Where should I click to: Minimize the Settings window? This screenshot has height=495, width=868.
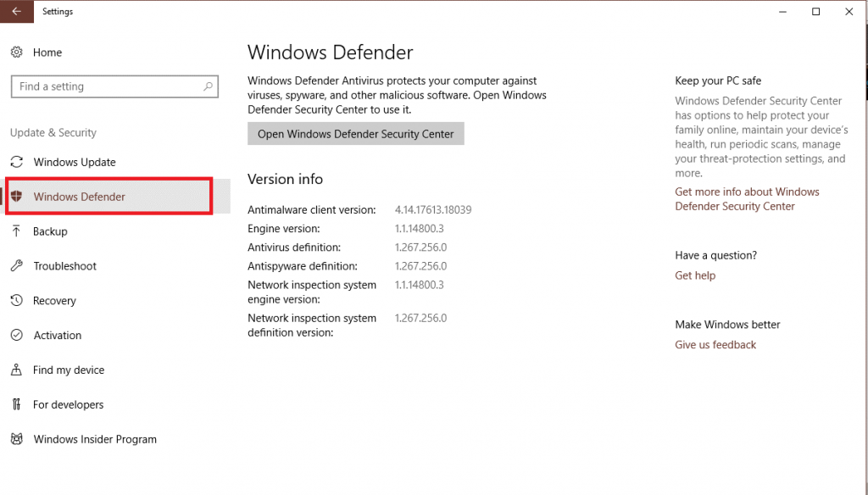click(782, 11)
